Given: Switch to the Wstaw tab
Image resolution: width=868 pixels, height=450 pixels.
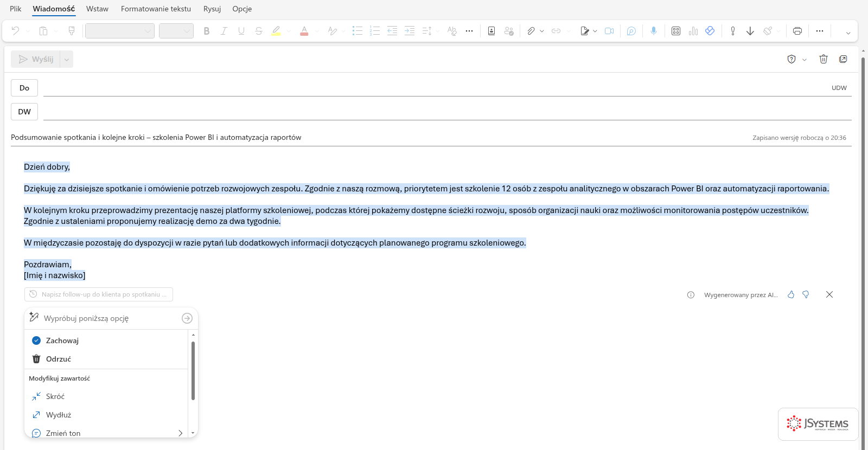Looking at the screenshot, I should tap(97, 9).
